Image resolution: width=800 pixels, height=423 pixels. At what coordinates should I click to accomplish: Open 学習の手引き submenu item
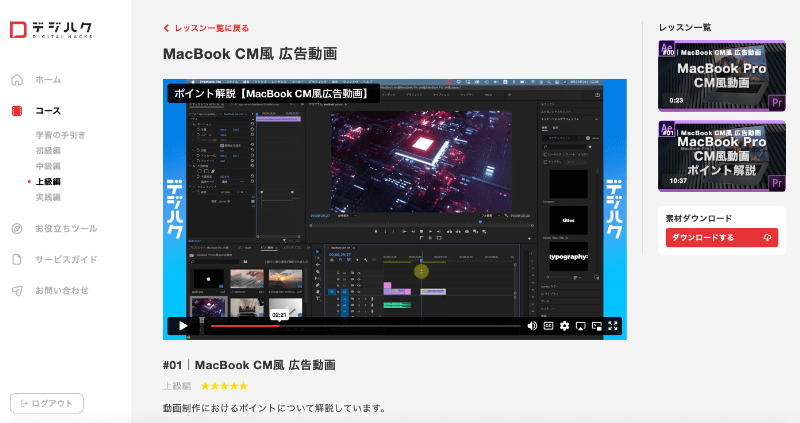[60, 135]
